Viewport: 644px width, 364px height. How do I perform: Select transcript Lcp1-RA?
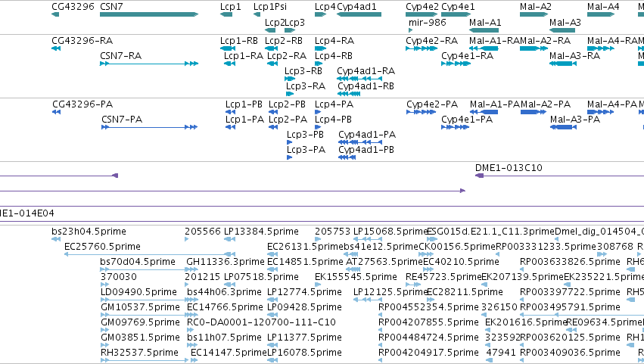point(244,55)
